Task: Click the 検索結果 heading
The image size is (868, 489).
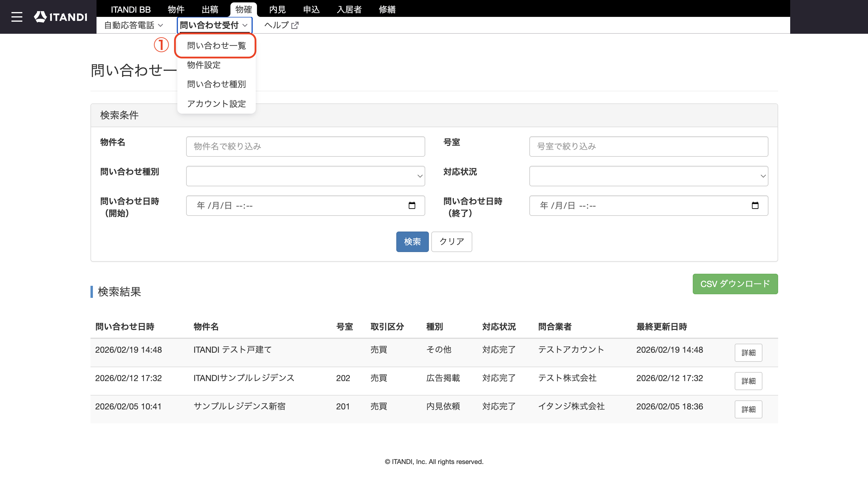Action: point(119,292)
